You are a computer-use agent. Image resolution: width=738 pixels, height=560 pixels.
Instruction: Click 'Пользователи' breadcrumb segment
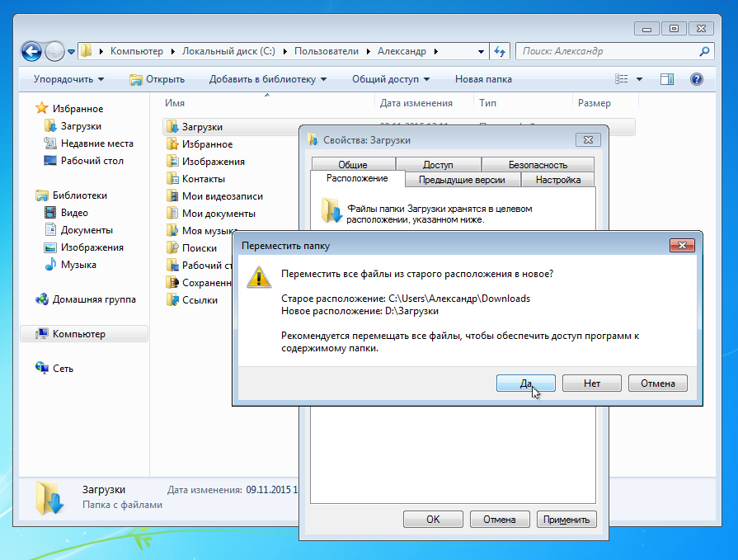coord(327,51)
